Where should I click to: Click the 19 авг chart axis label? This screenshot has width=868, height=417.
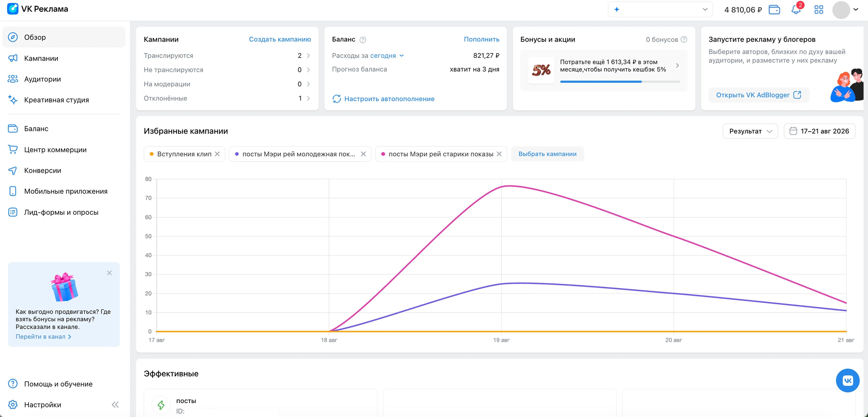(501, 340)
